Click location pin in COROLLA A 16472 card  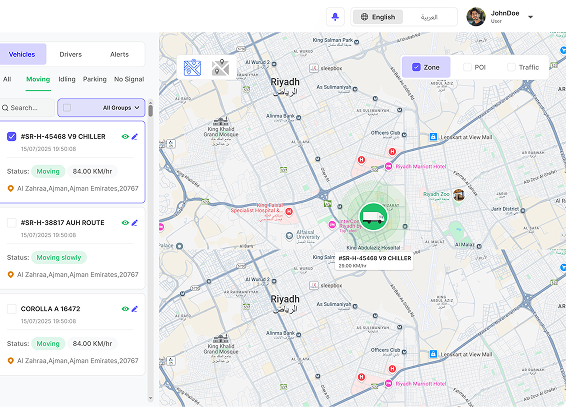tap(10, 360)
